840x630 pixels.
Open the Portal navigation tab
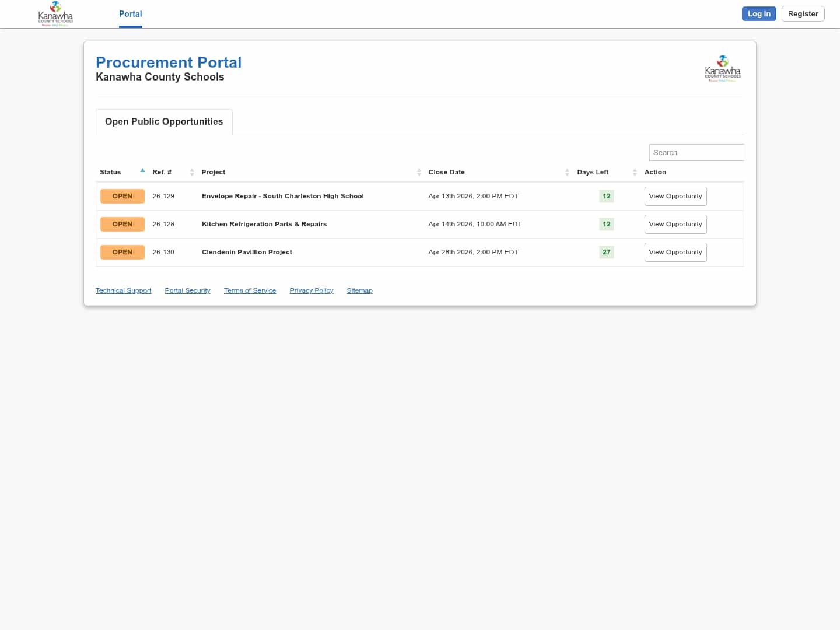click(130, 14)
